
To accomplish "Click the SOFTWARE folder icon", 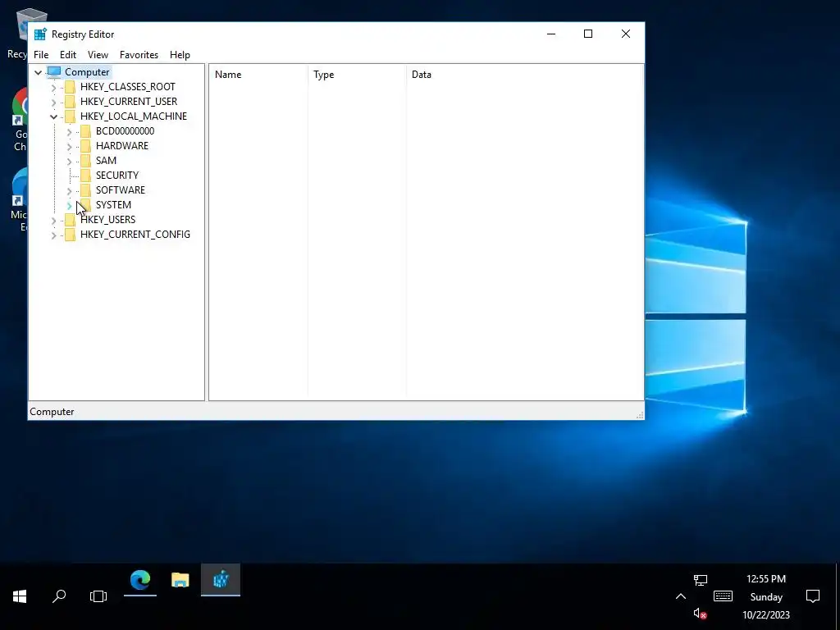I will [x=85, y=189].
